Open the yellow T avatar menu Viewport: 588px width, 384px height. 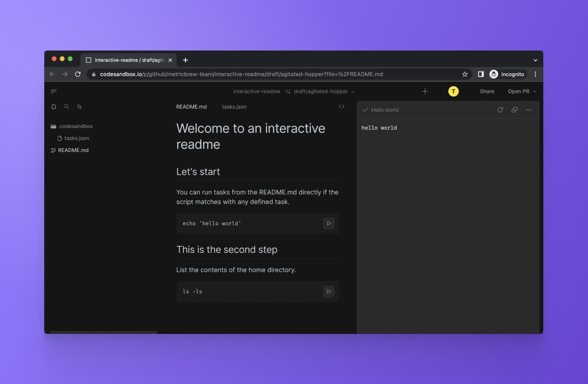453,91
